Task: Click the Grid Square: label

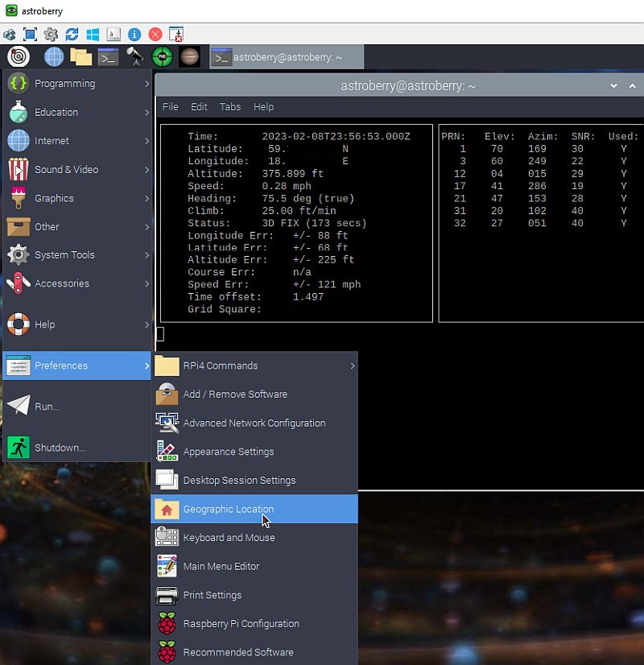Action: click(225, 309)
